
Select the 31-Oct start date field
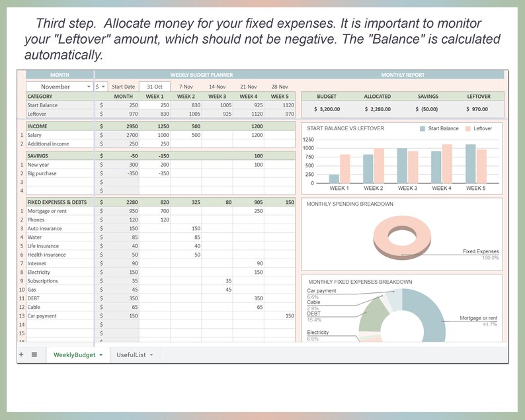click(155, 87)
